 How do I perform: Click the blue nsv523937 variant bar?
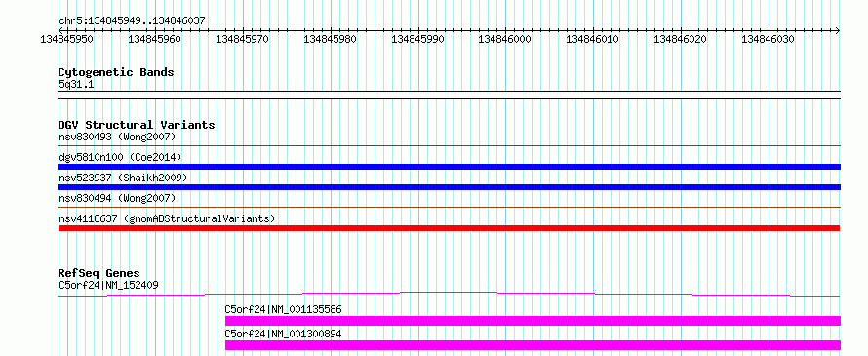[449, 187]
